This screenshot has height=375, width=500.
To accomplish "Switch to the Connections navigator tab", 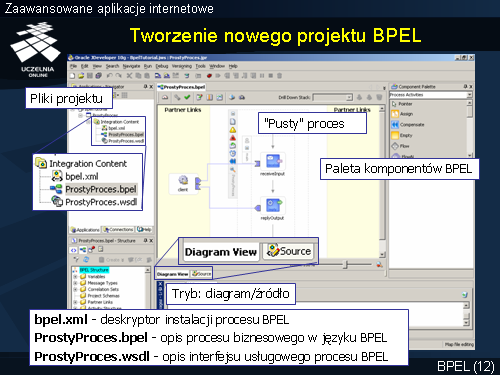I will [x=118, y=230].
